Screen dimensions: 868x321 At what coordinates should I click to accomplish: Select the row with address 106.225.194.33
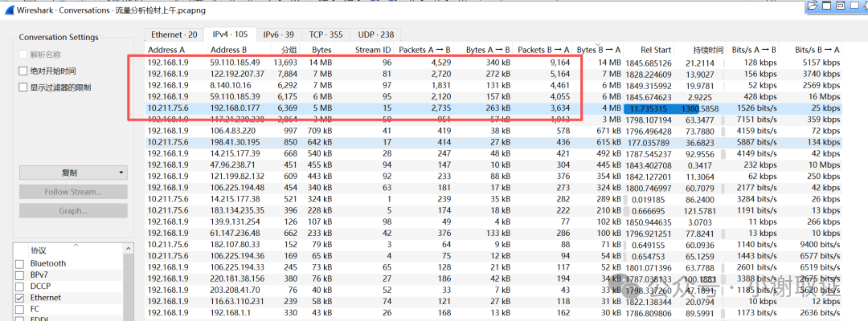coord(493,267)
